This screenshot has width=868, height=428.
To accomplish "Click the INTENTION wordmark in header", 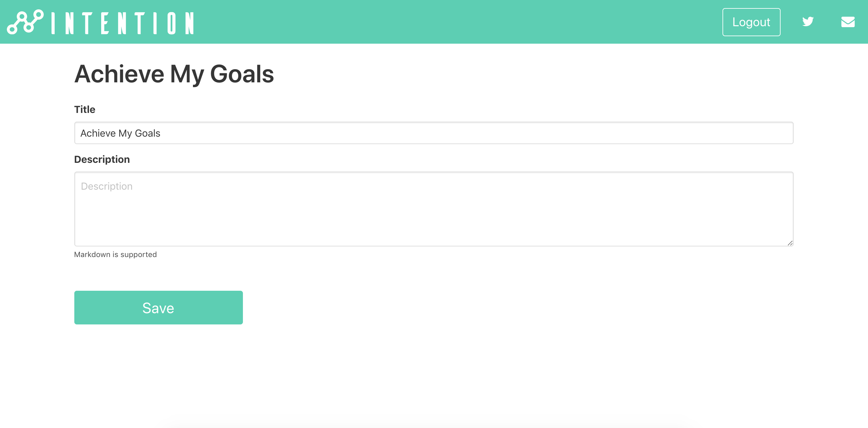I will (x=123, y=23).
